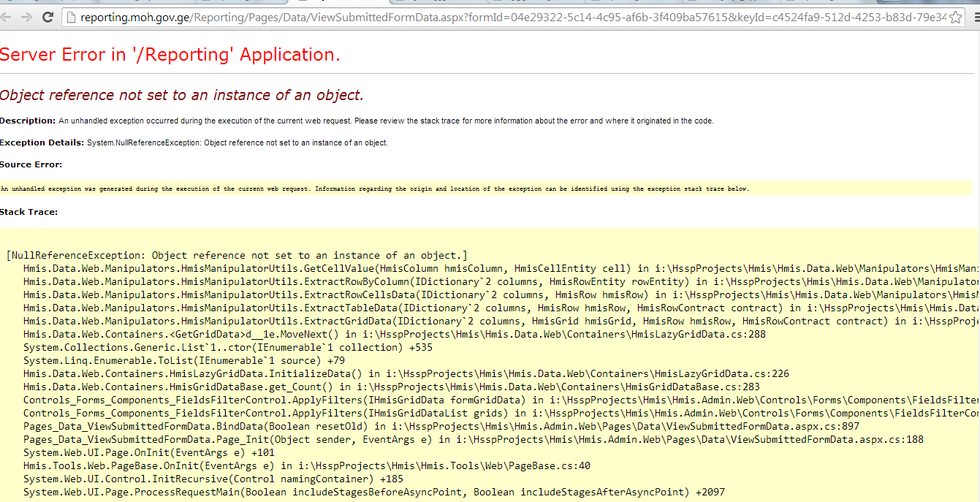Click the "Server Error in '/Reporting' Application" heading

coord(170,55)
